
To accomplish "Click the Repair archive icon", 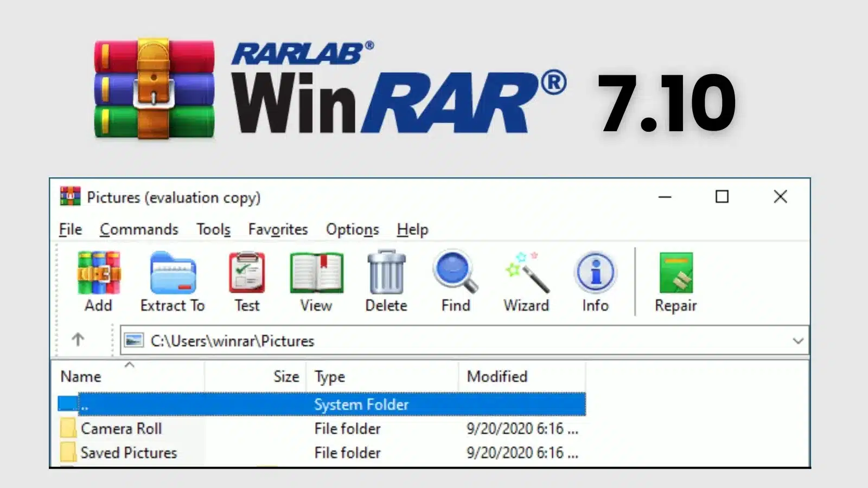I will pyautogui.click(x=676, y=272).
